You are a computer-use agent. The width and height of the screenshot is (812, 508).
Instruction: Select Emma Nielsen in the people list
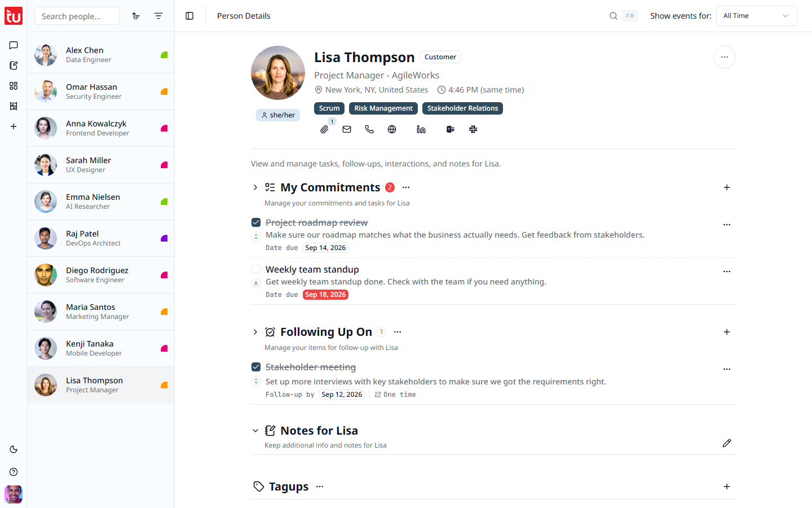tap(101, 202)
